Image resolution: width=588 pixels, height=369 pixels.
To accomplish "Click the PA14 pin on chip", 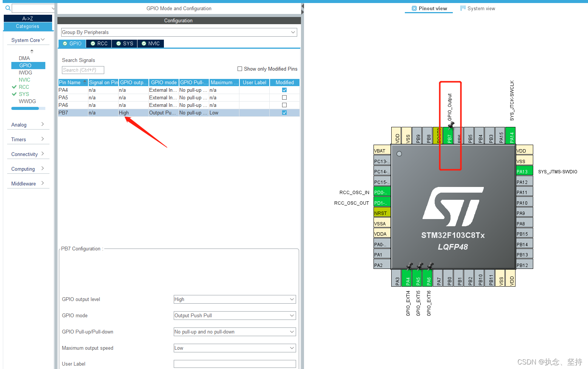I will tap(511, 136).
